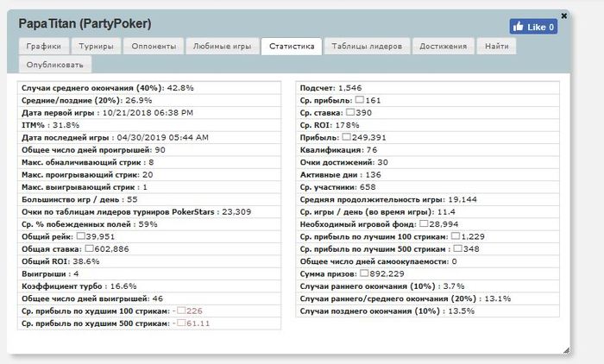Click the лучшим 100 стрикам 1,229 value
The height and width of the screenshot is (364, 604).
(468, 236)
